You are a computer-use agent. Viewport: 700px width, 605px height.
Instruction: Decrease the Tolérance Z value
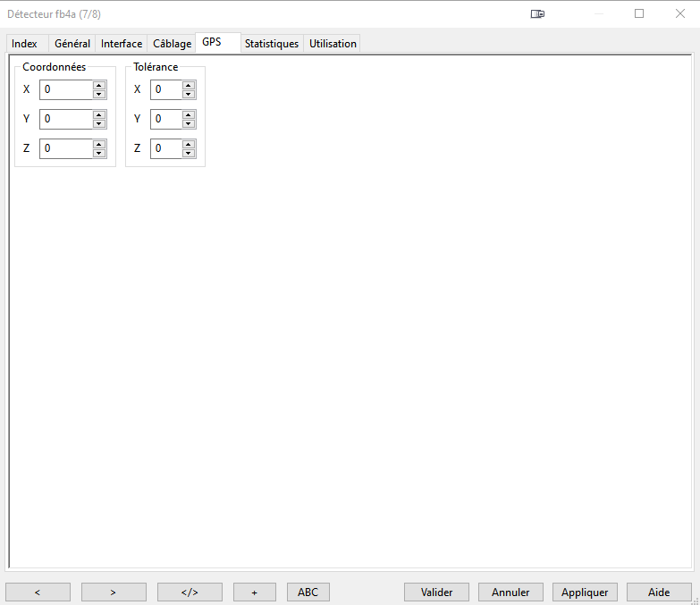click(189, 153)
